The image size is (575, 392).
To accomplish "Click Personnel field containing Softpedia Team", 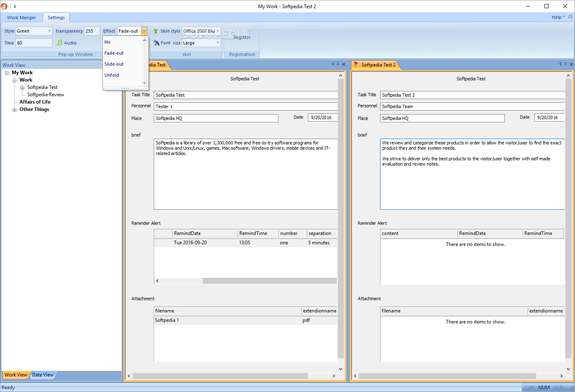I will (472, 106).
